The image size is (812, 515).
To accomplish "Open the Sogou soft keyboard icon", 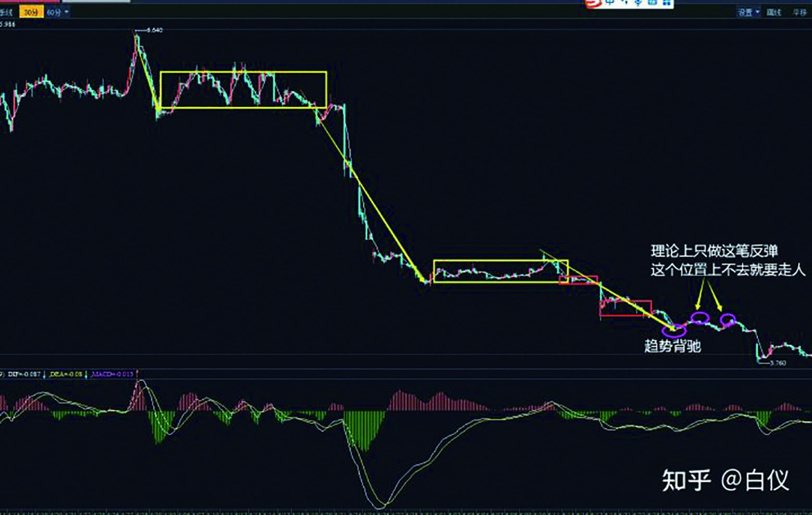I will (652, 3).
